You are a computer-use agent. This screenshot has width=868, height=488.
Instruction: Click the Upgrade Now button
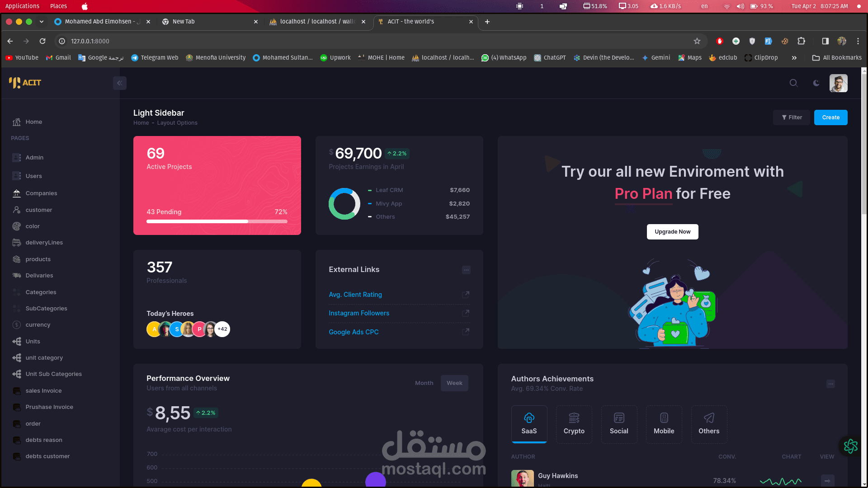click(672, 232)
